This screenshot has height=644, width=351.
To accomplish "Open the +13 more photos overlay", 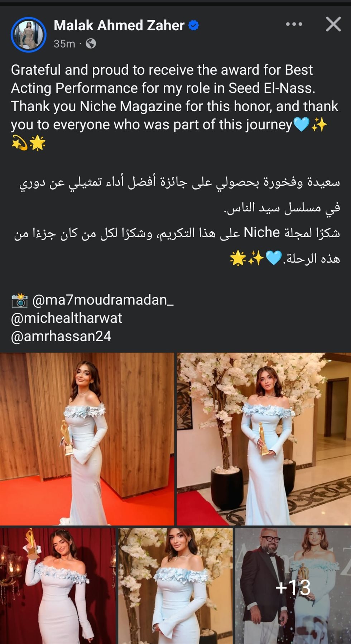I will point(293,586).
